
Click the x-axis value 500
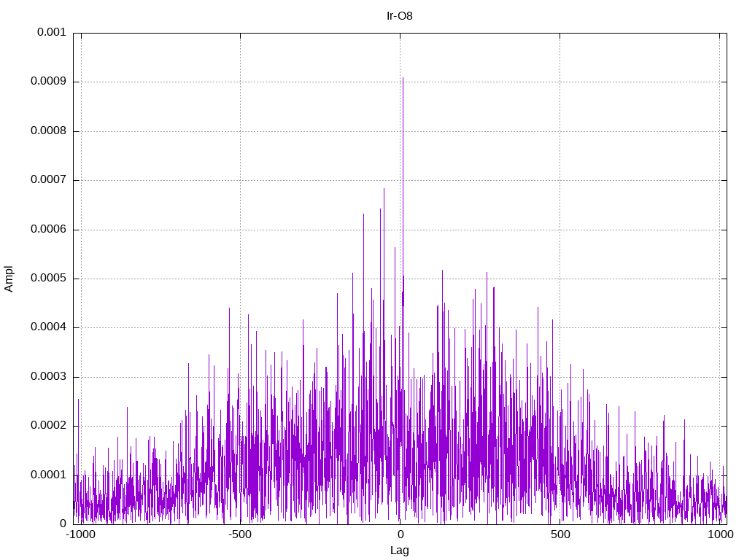coord(560,534)
